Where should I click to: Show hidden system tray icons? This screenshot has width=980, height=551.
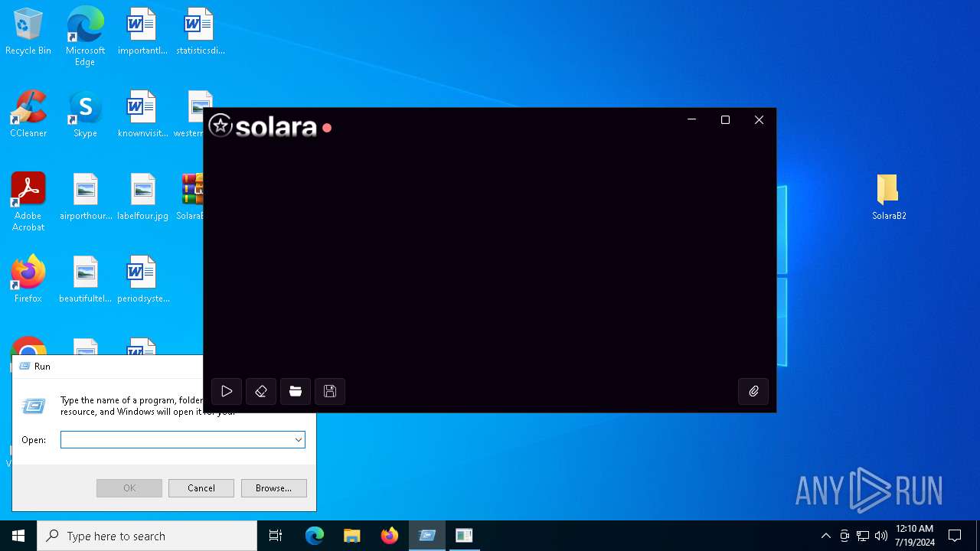click(x=825, y=536)
